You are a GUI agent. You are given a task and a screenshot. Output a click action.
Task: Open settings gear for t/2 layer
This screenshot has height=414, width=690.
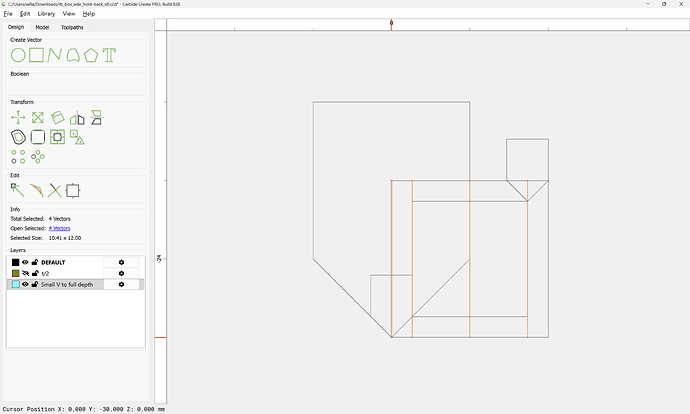pos(121,273)
